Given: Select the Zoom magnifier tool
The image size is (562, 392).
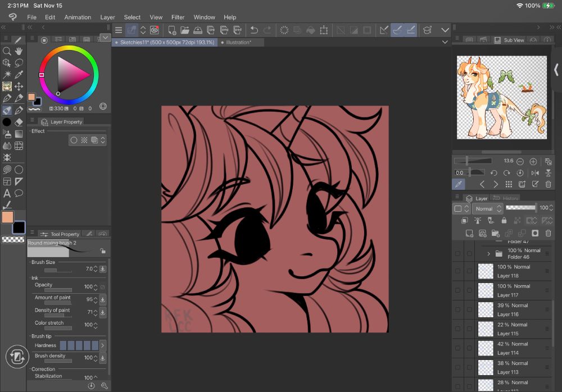Looking at the screenshot, I should click(x=7, y=51).
